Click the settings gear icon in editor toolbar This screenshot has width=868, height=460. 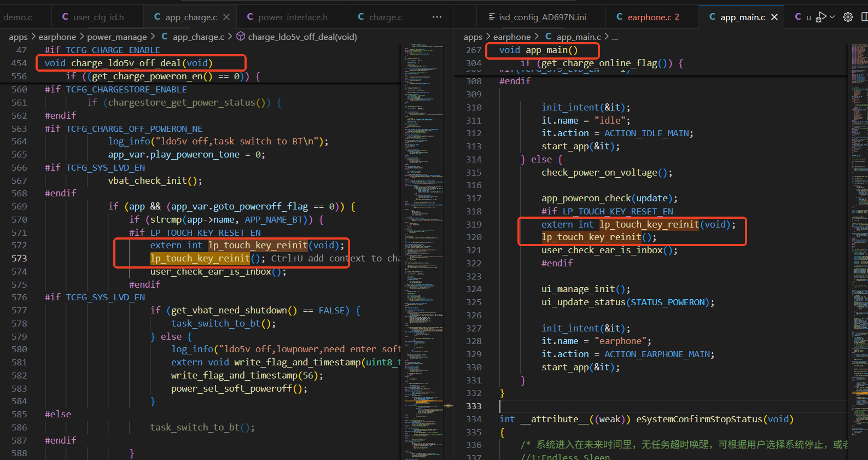click(848, 17)
